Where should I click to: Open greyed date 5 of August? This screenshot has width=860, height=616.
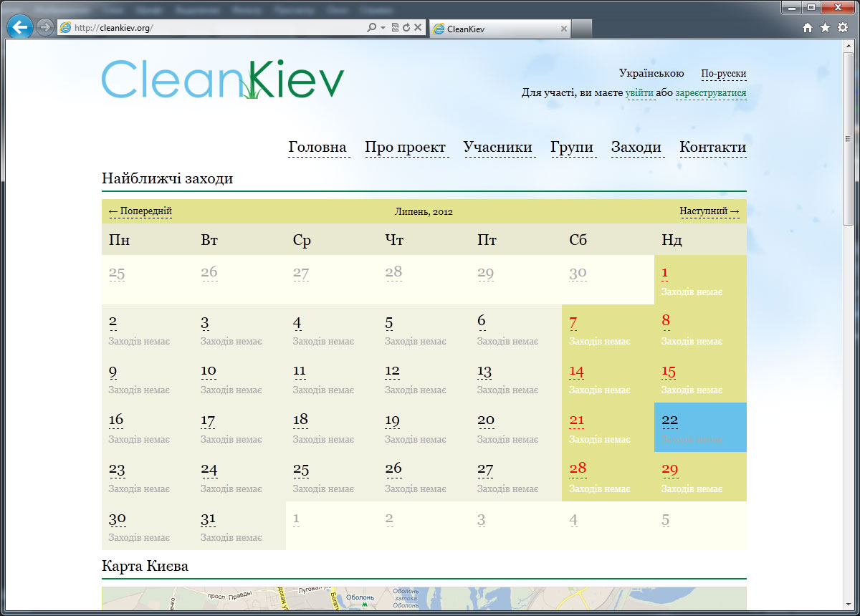(666, 519)
